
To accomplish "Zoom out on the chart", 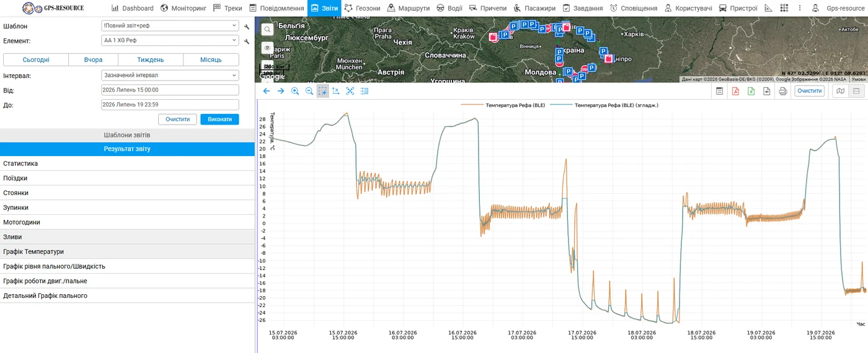I will 309,91.
